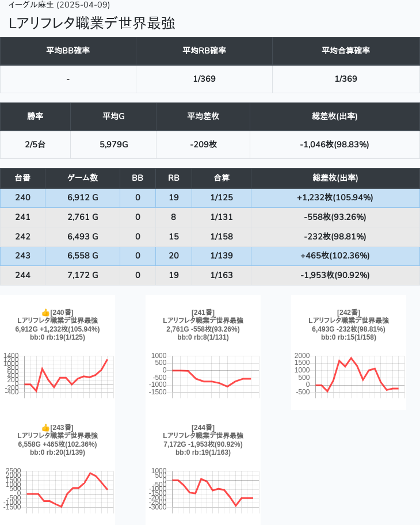This screenshot has width=420, height=525.
Task: Click the +465枚(102.36%) cell in row 243
Action: [x=335, y=256]
